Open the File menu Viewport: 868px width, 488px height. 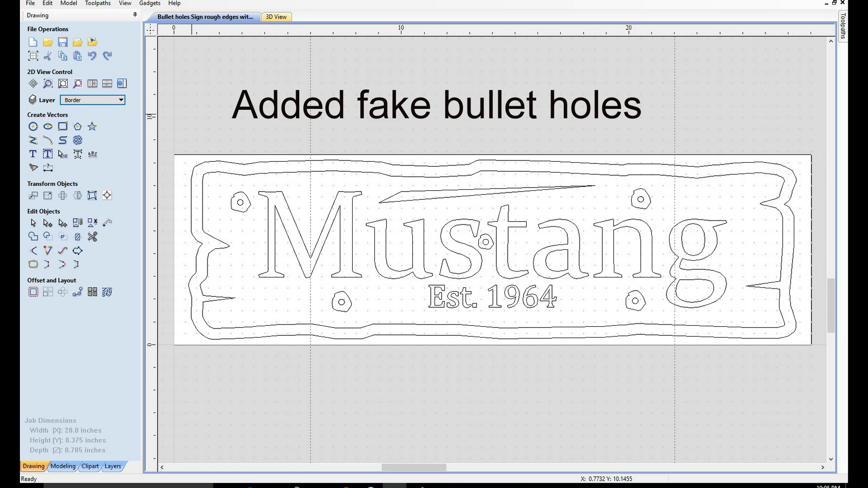click(x=30, y=3)
